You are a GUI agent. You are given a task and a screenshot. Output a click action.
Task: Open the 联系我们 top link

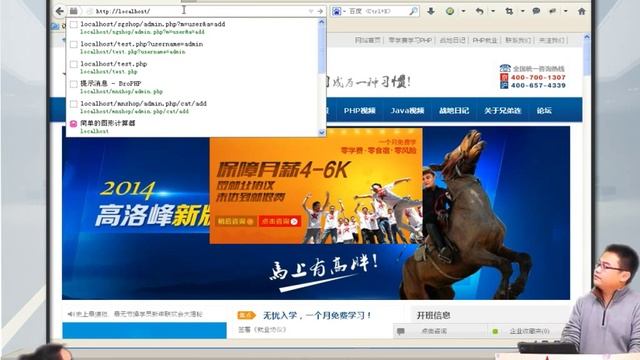[x=518, y=40]
